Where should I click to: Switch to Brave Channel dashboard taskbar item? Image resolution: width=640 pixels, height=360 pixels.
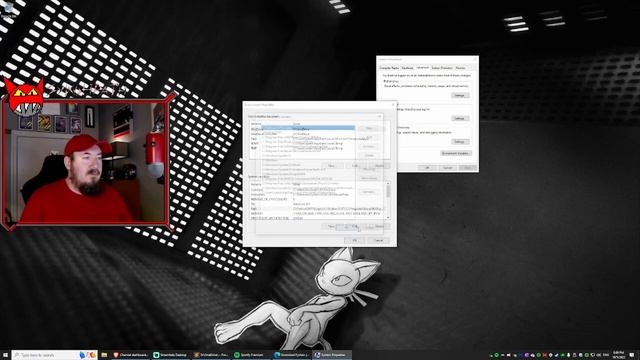click(x=131, y=355)
